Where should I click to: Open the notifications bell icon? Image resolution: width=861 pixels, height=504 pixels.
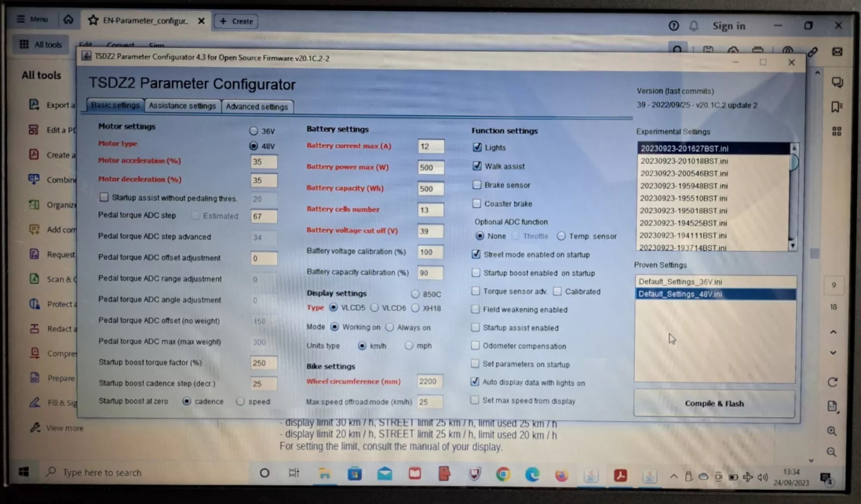[694, 26]
